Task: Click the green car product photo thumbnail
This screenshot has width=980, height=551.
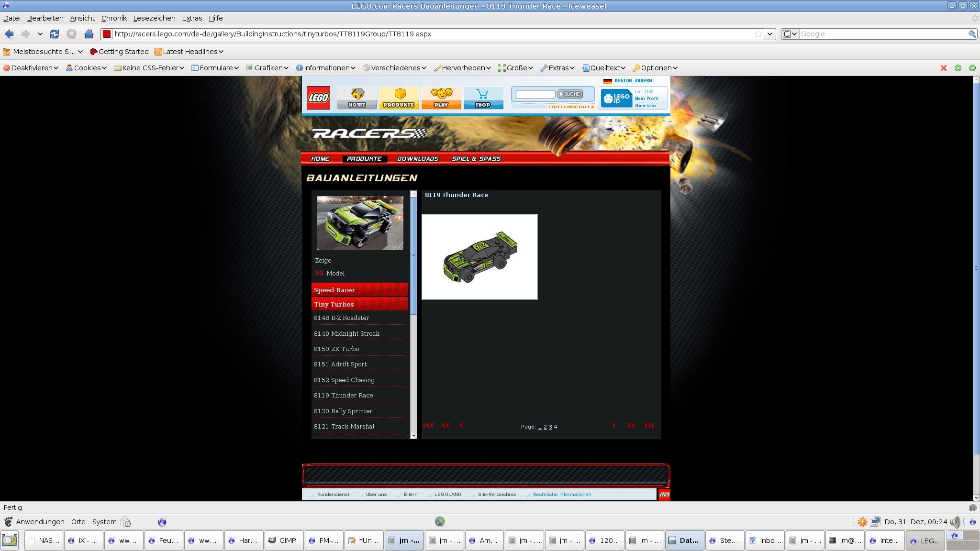Action: [x=360, y=223]
